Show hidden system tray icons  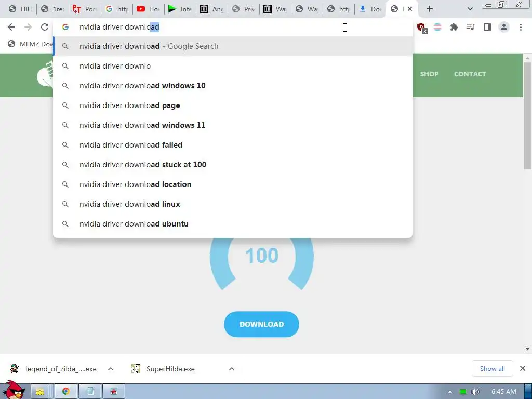pyautogui.click(x=450, y=392)
